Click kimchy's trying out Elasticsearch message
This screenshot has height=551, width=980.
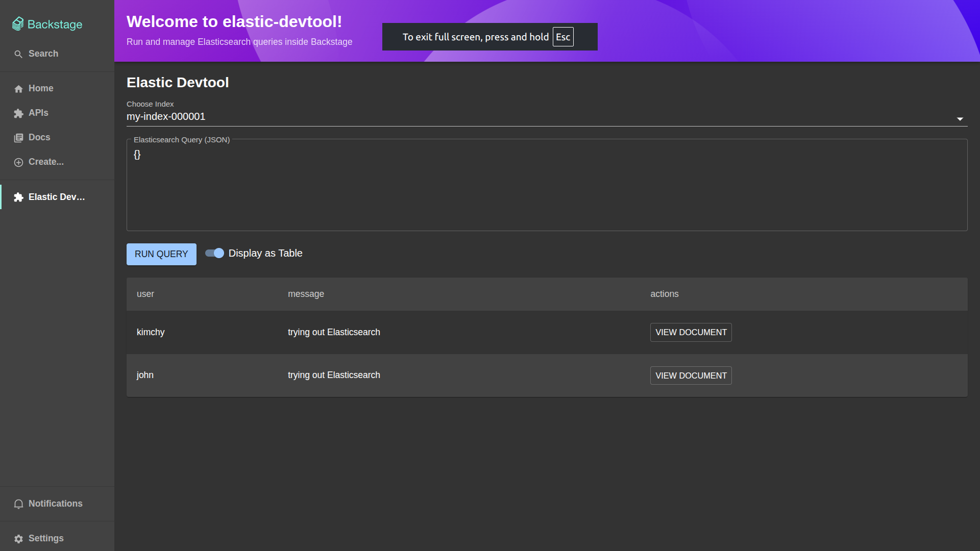pos(334,332)
